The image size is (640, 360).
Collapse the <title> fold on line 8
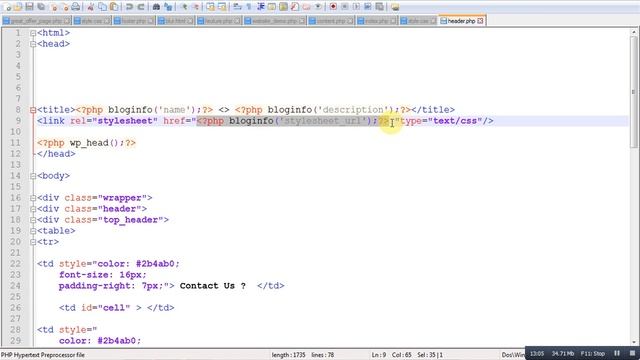(33, 110)
